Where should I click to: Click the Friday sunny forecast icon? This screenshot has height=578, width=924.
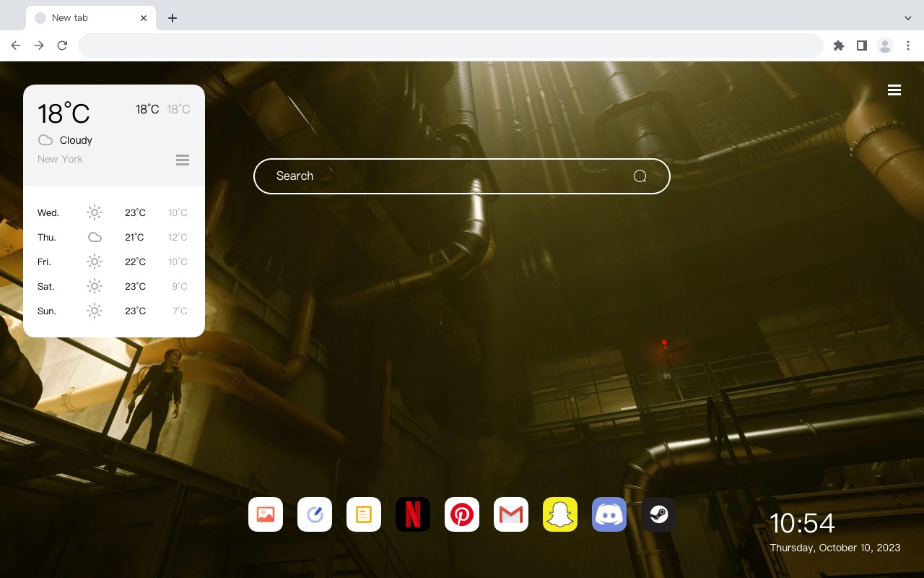click(x=95, y=262)
